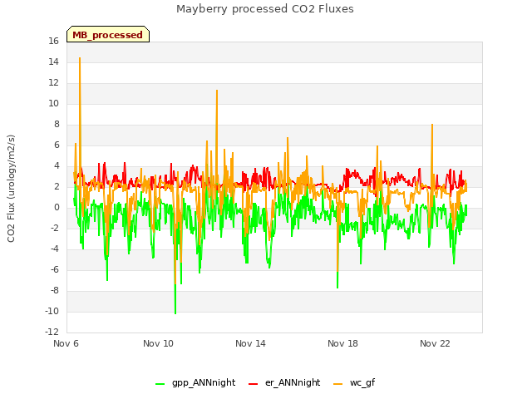Image resolution: width=532 pixels, height=399 pixels.
Task: Toggle the gpp_ANNnight legend entry
Action: 195,382
